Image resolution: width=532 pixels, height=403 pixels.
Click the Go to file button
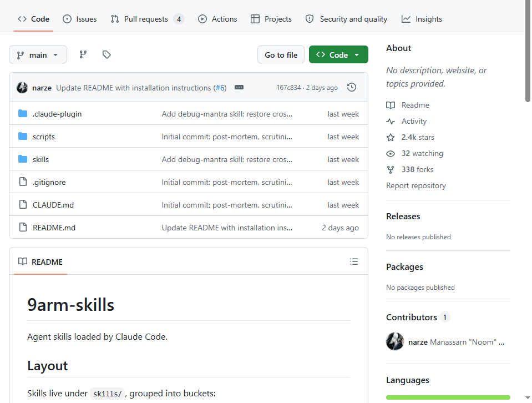[x=281, y=54]
